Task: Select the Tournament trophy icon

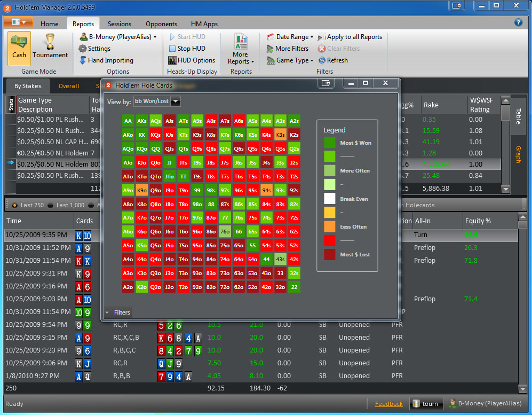Action: click(x=50, y=42)
